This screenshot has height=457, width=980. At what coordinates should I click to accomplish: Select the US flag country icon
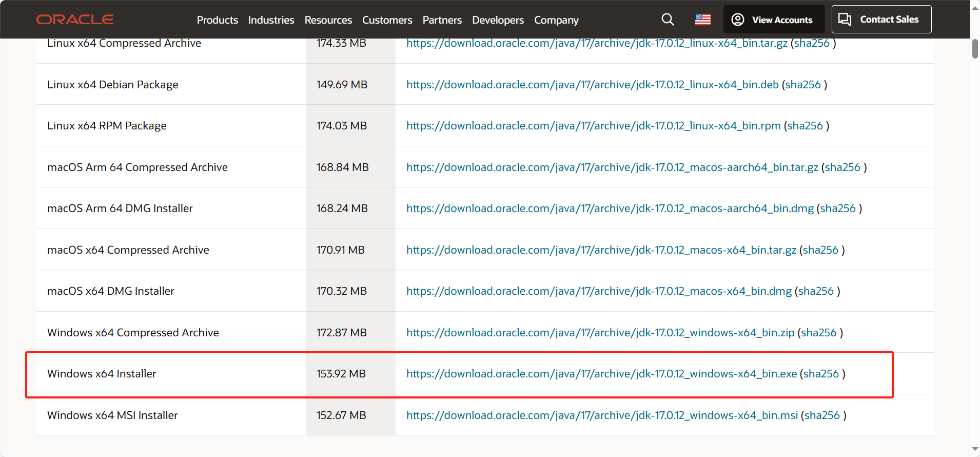click(x=703, y=20)
